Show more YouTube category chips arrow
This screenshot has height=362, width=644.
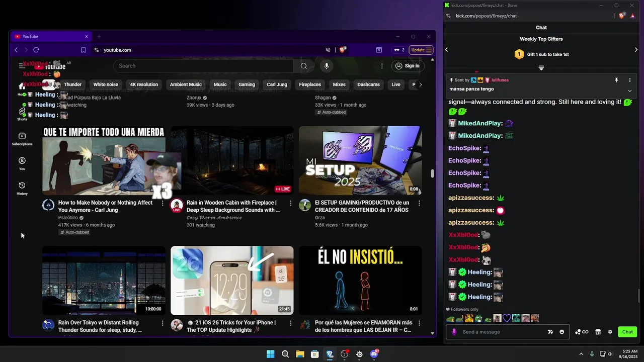421,84
